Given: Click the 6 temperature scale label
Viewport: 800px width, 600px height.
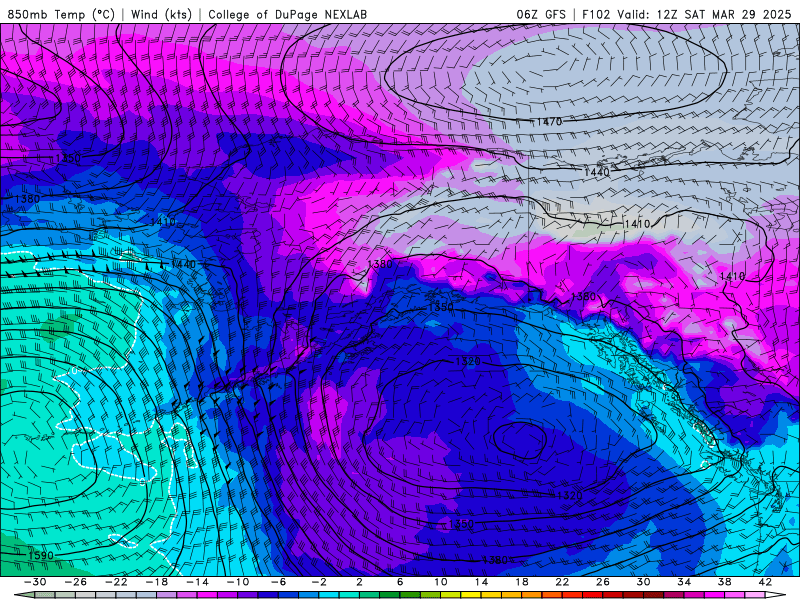Looking at the screenshot, I should tap(399, 582).
